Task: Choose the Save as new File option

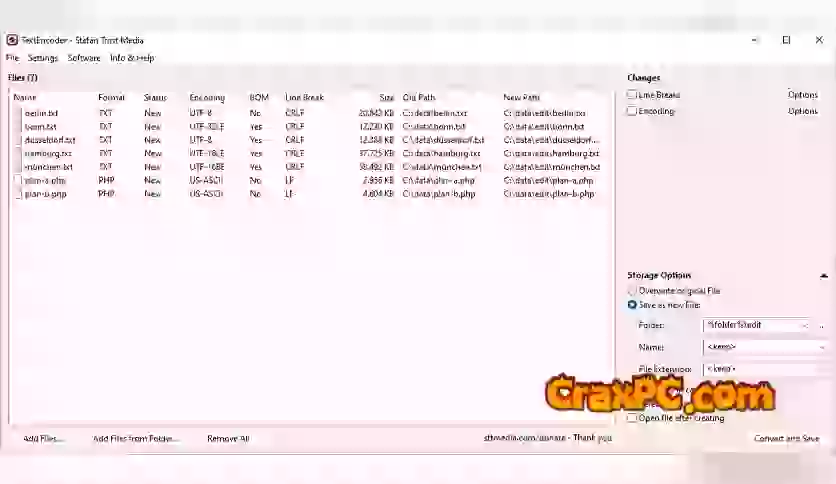Action: (632, 304)
